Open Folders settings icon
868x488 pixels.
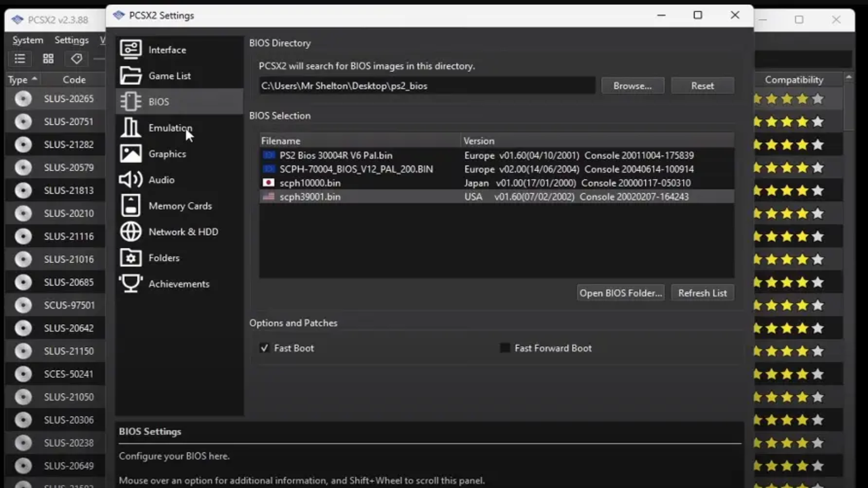pyautogui.click(x=131, y=258)
